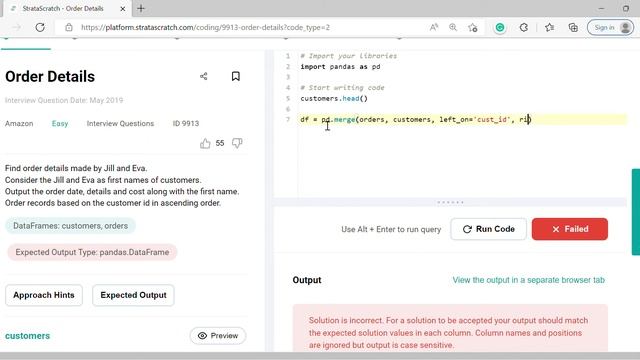Share the question using the share icon
The height and width of the screenshot is (360, 640).
[204, 76]
